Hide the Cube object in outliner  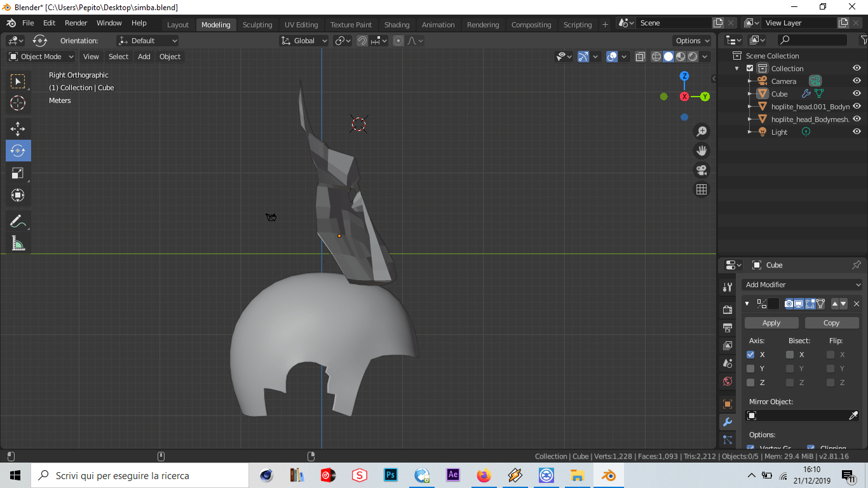tap(857, 94)
